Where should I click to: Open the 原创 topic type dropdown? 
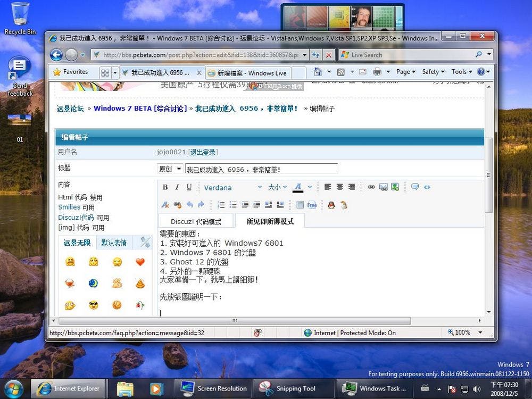[170, 169]
